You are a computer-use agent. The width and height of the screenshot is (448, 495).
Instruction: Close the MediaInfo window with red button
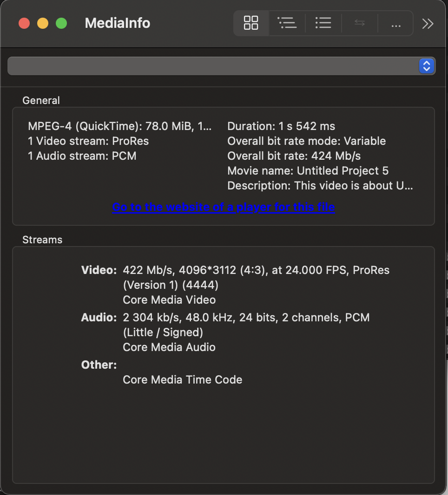point(24,23)
